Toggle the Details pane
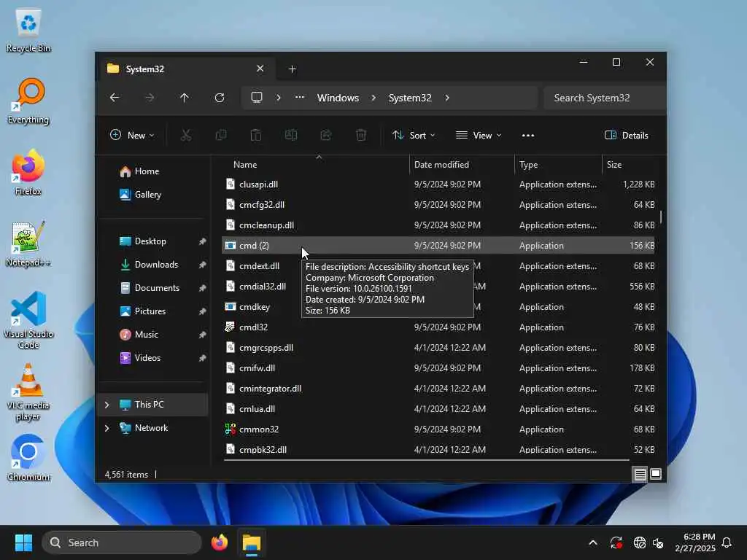747x560 pixels. click(626, 135)
